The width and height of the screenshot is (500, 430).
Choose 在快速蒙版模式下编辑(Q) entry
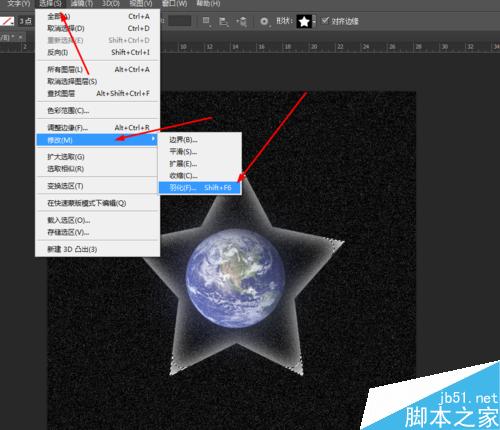click(x=98, y=203)
